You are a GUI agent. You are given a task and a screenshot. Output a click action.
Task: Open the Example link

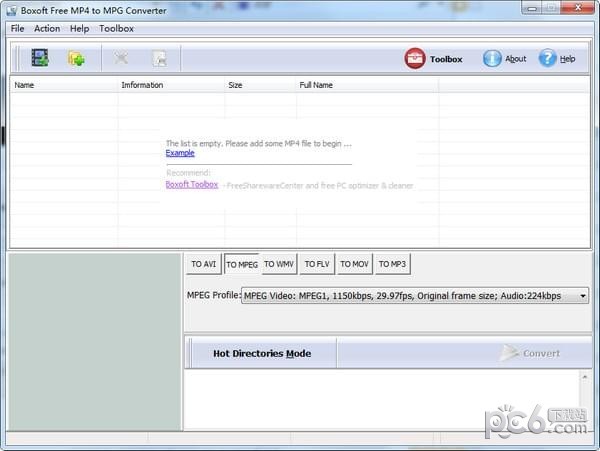point(180,153)
